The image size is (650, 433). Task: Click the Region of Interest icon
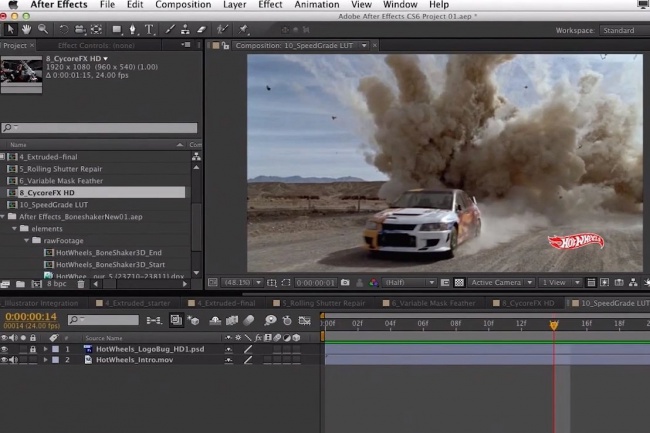[445, 283]
